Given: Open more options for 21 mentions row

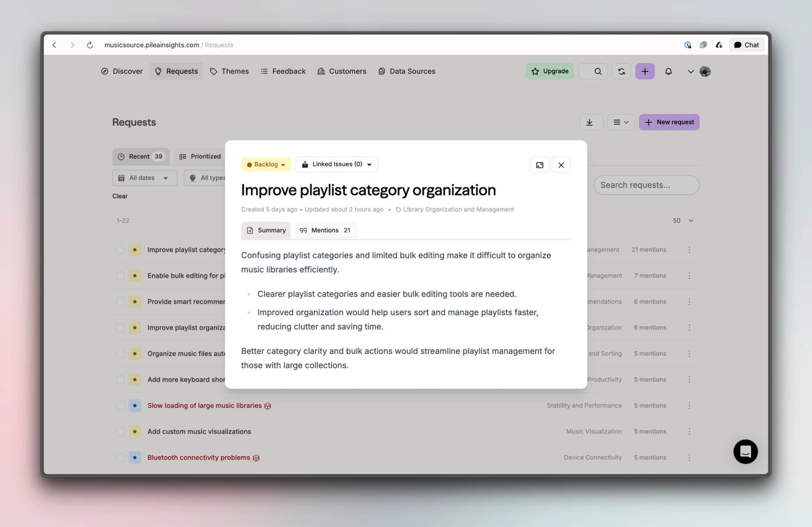Looking at the screenshot, I should pyautogui.click(x=689, y=250).
